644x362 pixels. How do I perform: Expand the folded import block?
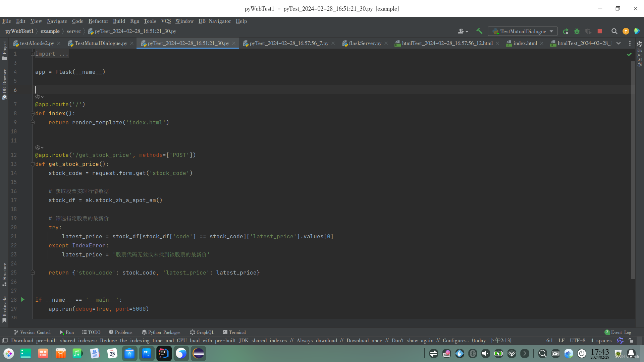coord(33,54)
